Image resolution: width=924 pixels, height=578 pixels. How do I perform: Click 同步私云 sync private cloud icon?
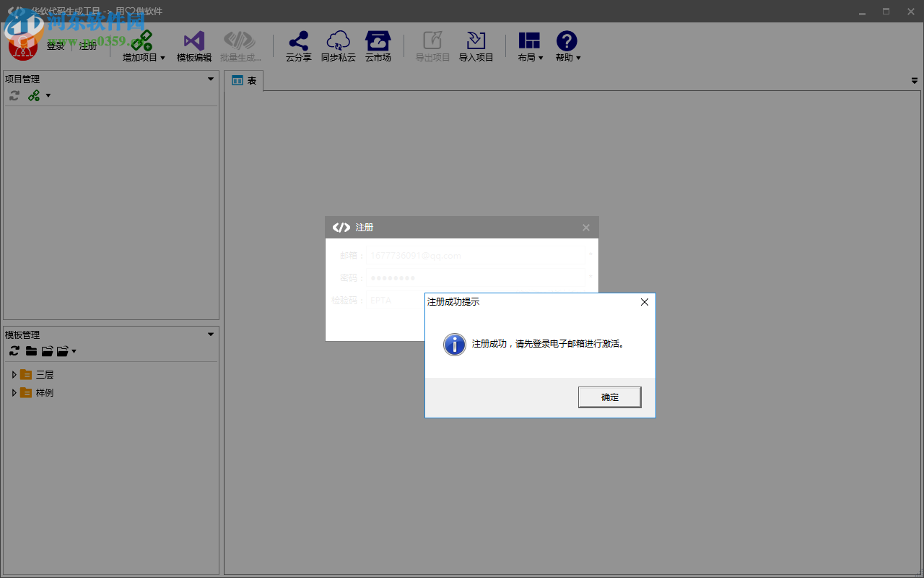[338, 40]
